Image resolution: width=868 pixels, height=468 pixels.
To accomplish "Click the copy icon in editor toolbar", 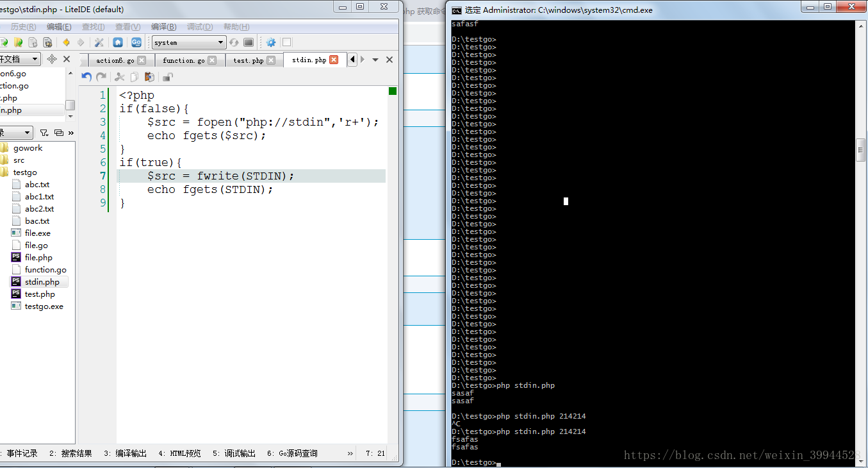I will coord(135,77).
